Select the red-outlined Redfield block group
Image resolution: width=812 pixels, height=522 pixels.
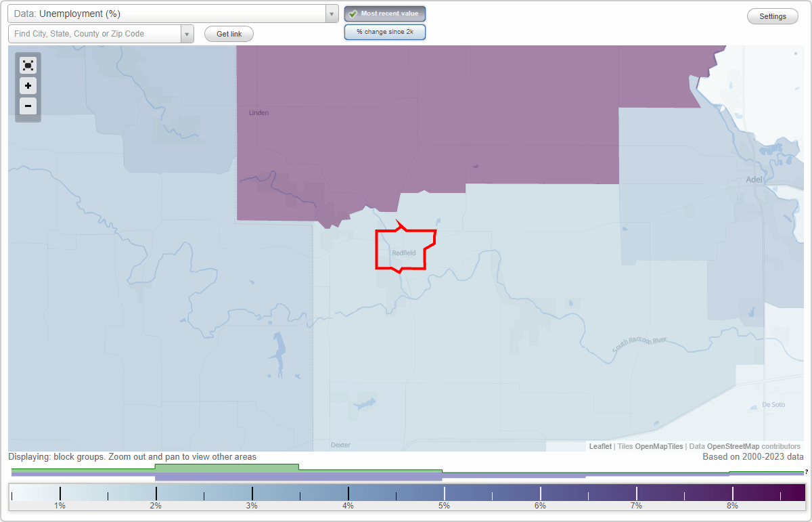[404, 249]
